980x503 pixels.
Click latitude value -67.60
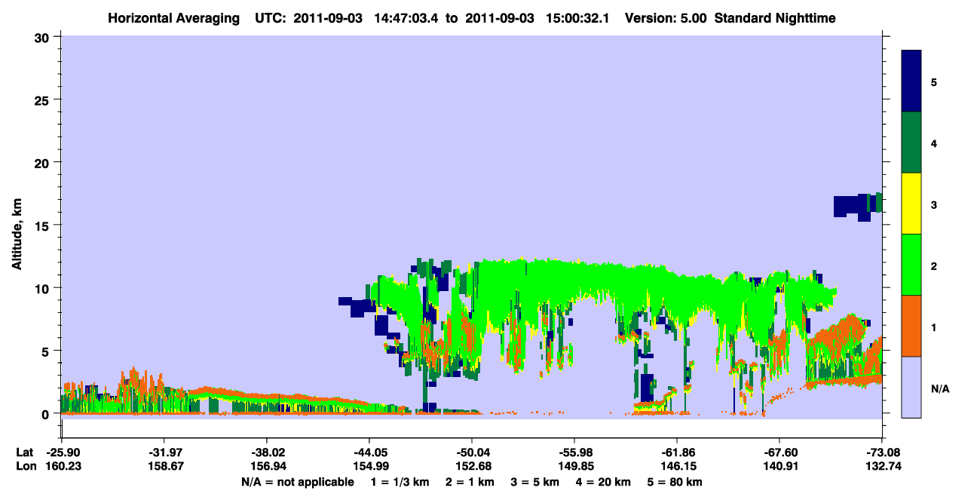pyautogui.click(x=779, y=452)
